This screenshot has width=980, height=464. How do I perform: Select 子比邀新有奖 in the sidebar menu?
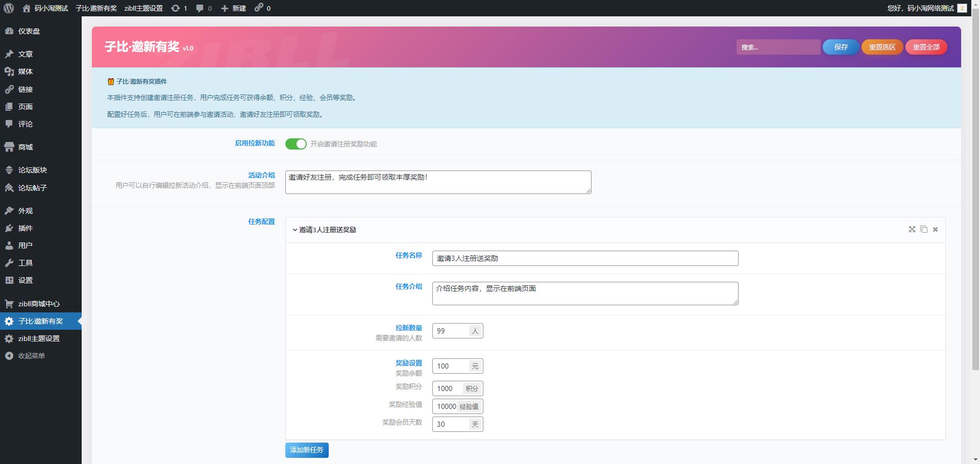[x=41, y=321]
